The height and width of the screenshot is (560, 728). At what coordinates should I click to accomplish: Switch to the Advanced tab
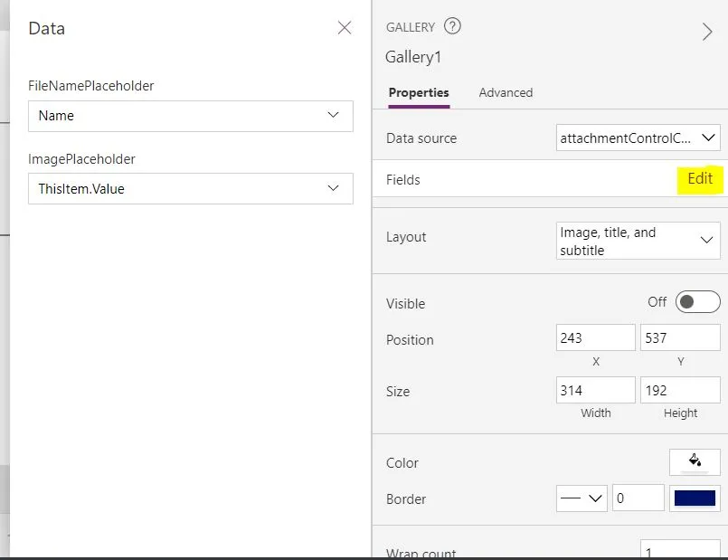click(506, 92)
